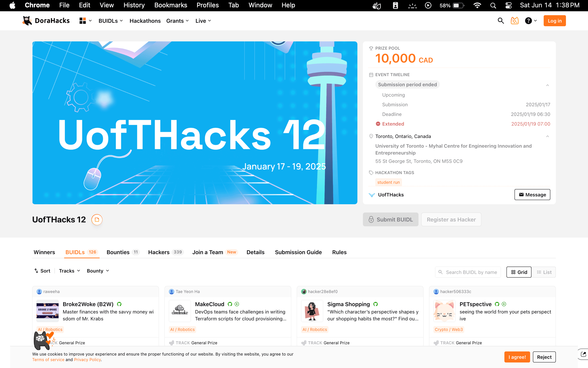The image size is (588, 368).
Task: Click the hacker506333c user avatar
Action: pyautogui.click(x=436, y=292)
